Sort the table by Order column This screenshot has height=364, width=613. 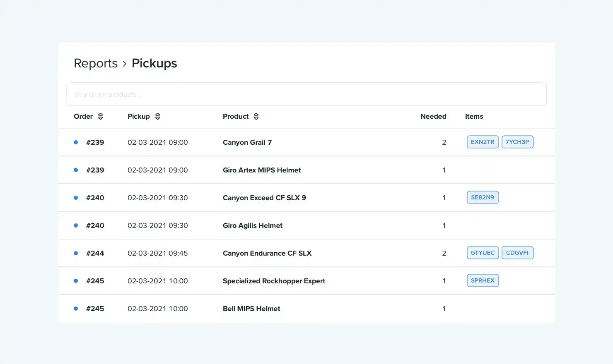click(x=100, y=116)
